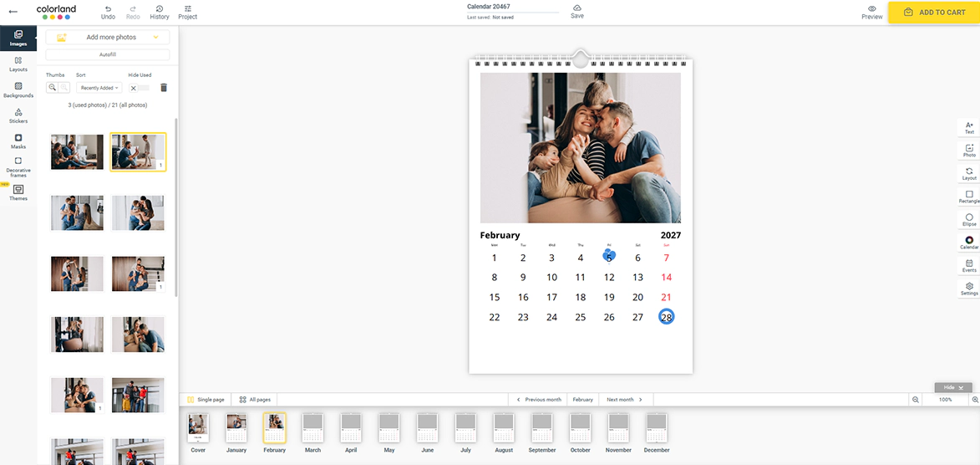Click the balloon event on date 5
Viewport: 980px width, 465px height.
[609, 256]
